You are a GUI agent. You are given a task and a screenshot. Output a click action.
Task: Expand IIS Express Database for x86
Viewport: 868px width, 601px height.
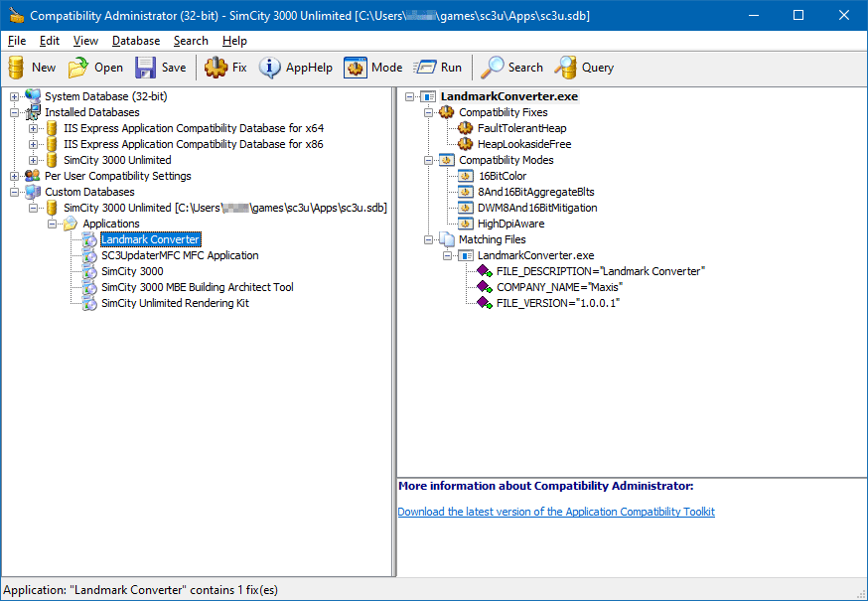(x=33, y=145)
